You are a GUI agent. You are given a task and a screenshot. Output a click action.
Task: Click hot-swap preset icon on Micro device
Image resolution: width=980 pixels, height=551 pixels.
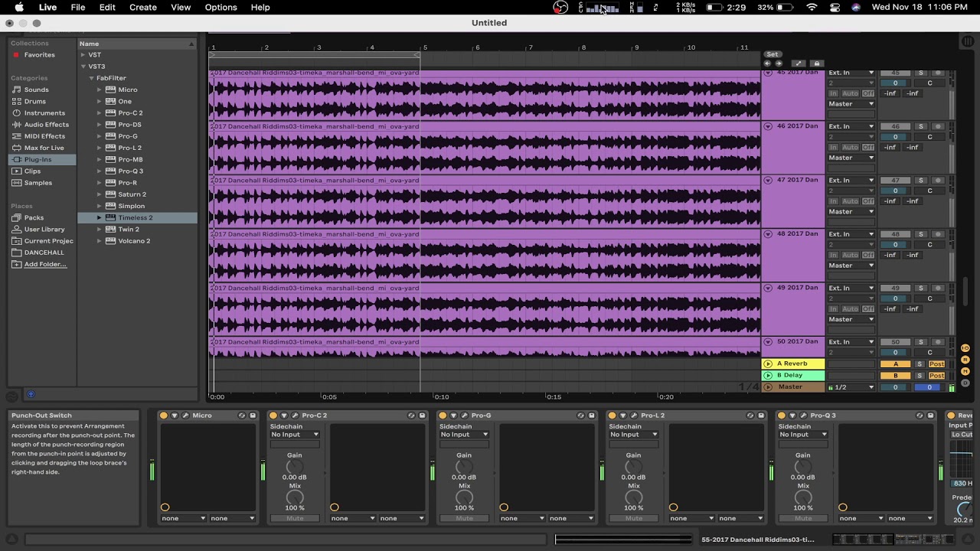point(242,416)
